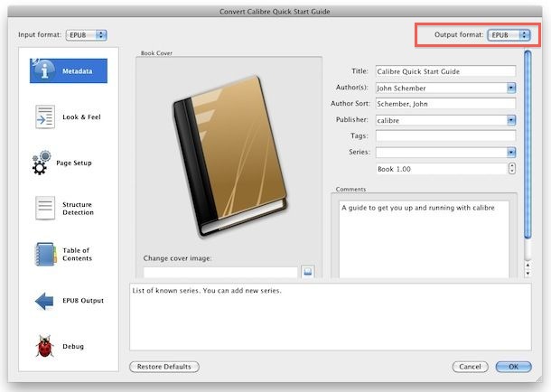Click in the empty Series field
Screen dimensions: 551x392
441,153
